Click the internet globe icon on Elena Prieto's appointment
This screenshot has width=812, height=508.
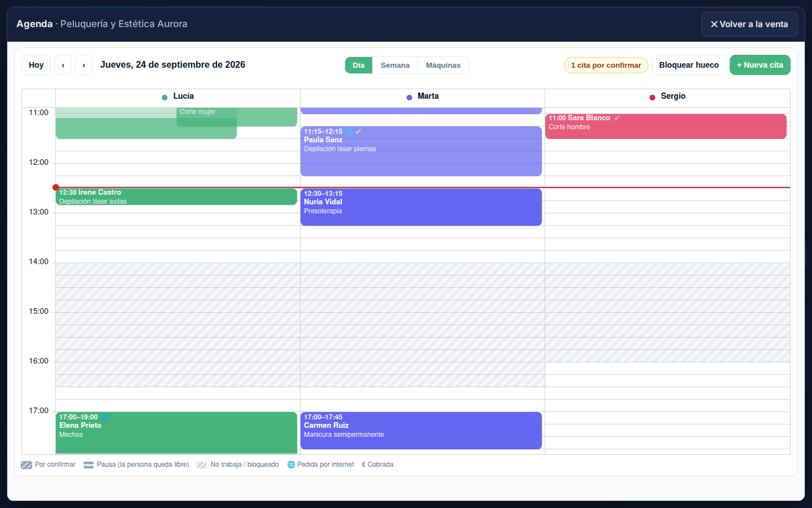point(104,417)
